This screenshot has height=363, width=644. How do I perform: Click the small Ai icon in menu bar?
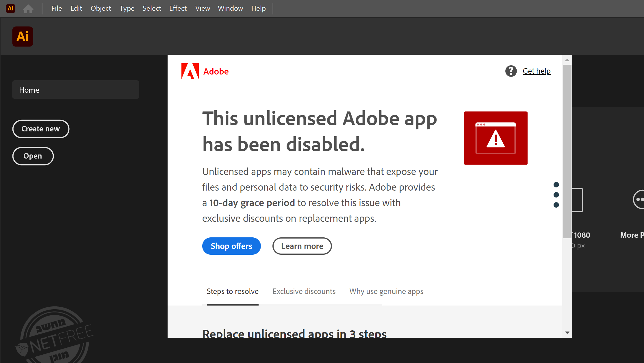click(x=10, y=8)
